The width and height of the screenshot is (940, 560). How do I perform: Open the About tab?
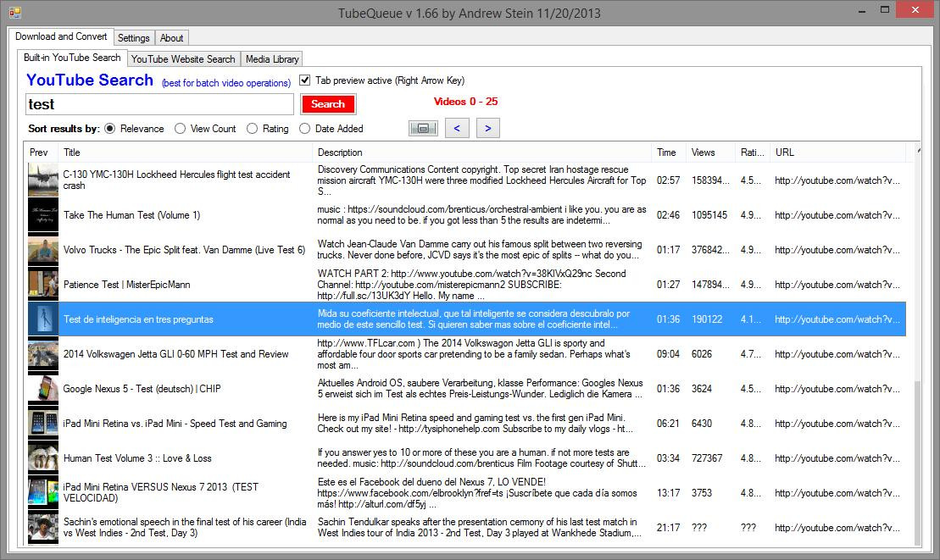(171, 38)
